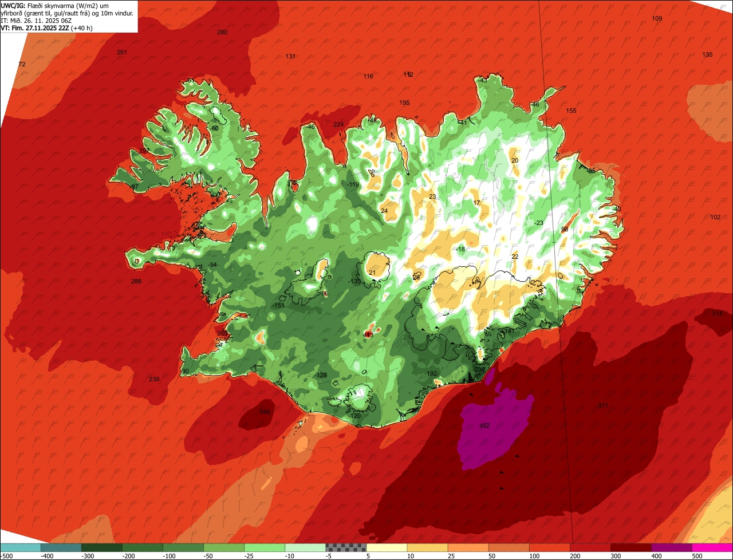
Task: Pick the dark red 300 to 400 swatch
Action: point(630,548)
